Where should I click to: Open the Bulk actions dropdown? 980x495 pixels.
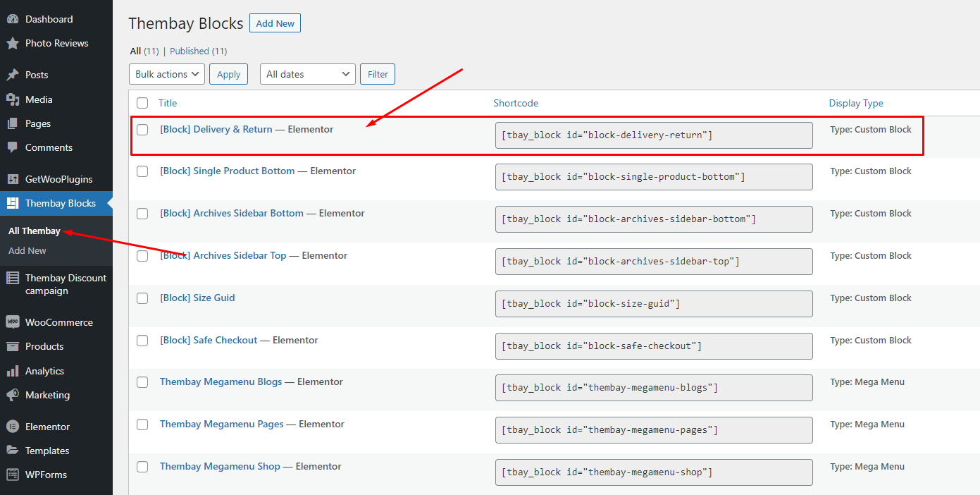tap(167, 74)
